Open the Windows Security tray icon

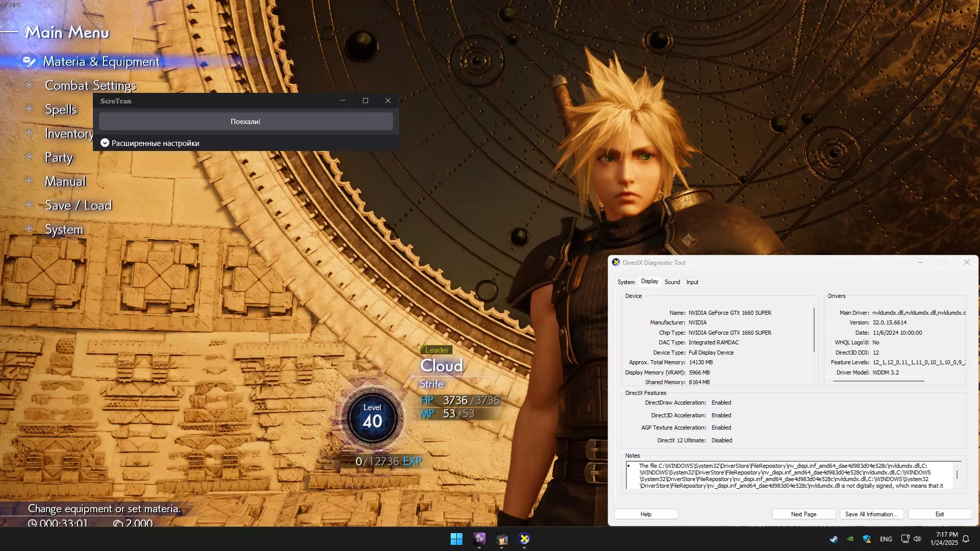click(x=867, y=539)
